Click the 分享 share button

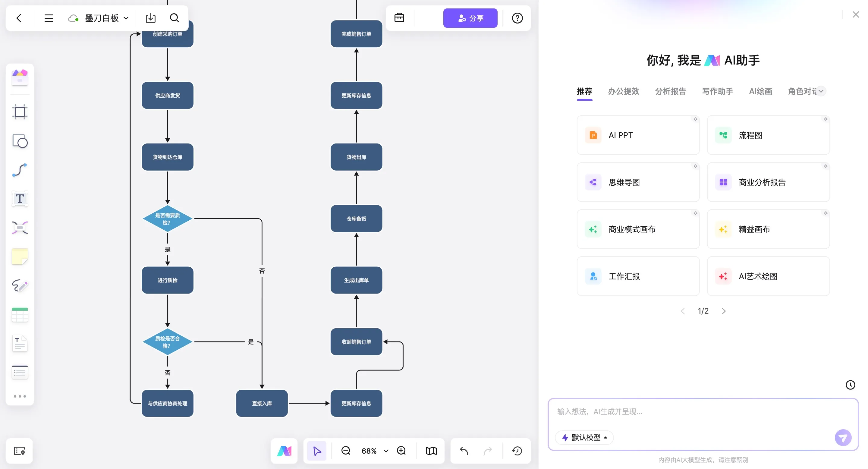[x=470, y=18]
